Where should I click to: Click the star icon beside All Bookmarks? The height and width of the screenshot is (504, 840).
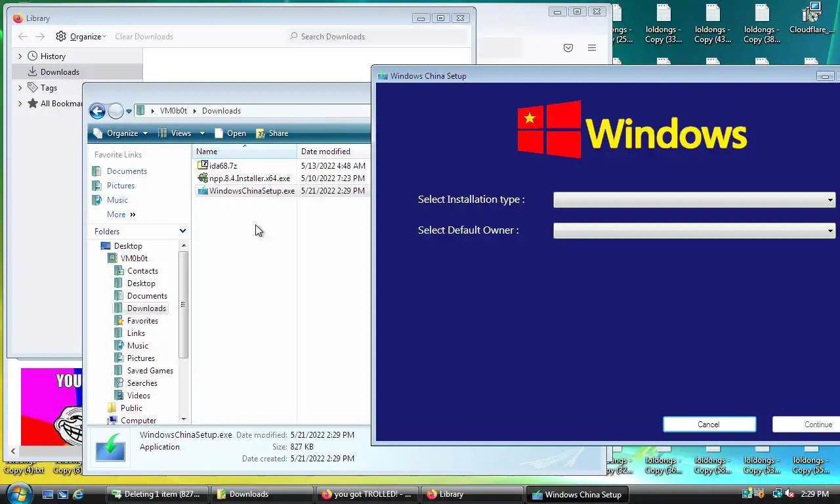(x=32, y=103)
